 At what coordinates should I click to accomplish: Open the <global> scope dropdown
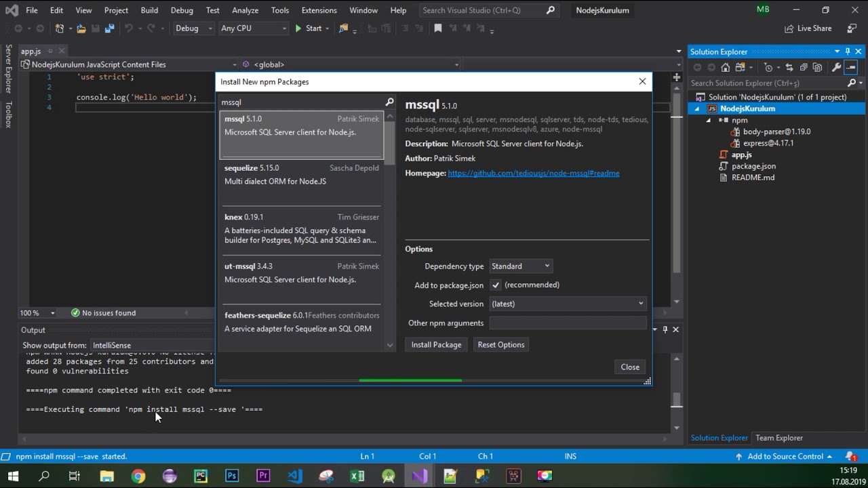[x=351, y=64]
